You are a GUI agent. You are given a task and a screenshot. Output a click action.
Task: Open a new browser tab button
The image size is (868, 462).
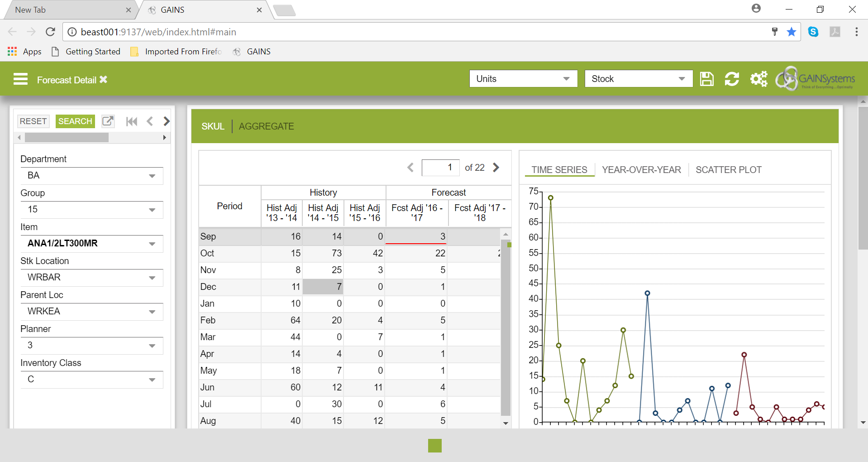tap(285, 10)
